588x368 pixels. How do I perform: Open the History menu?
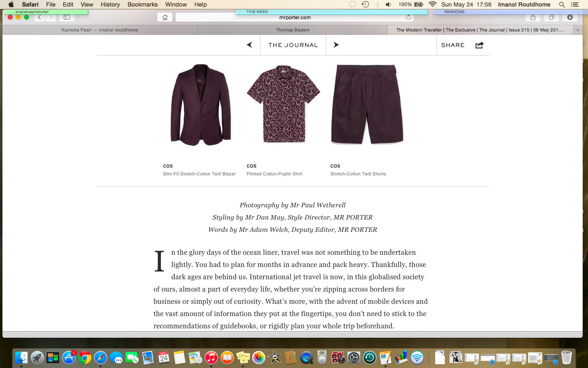110,4
